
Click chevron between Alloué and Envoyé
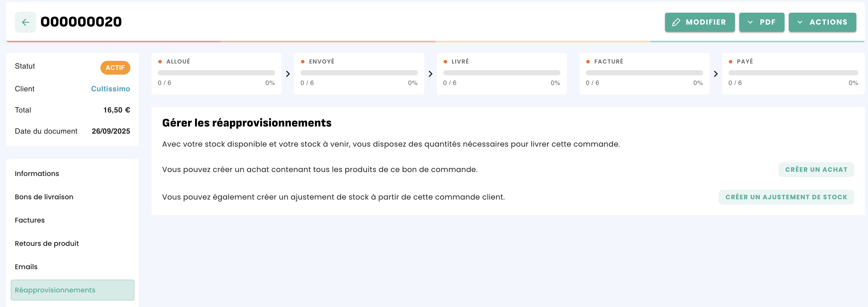(x=288, y=74)
